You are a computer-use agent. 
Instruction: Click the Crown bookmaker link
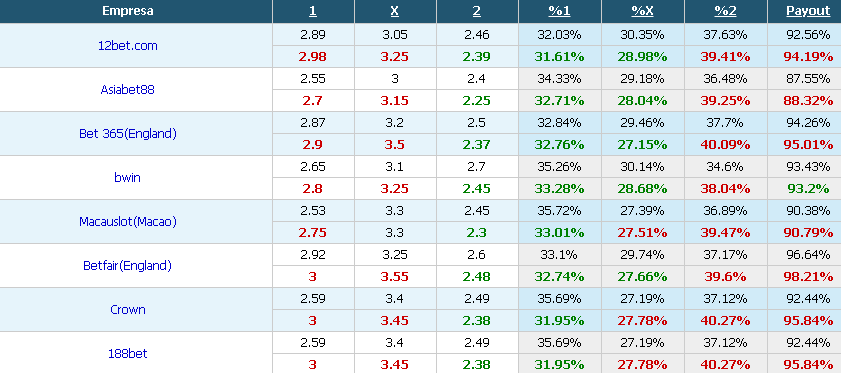(128, 310)
